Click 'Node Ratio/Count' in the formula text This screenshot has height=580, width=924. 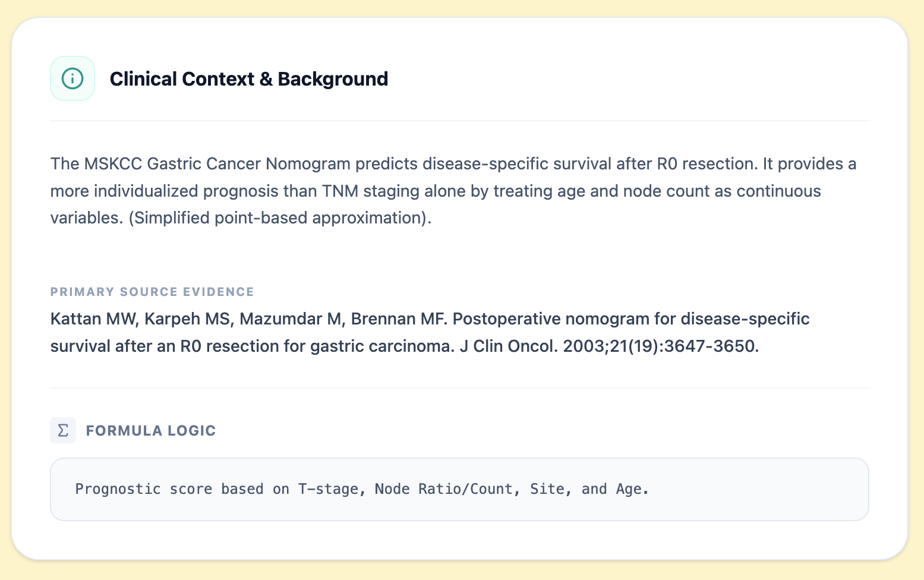pos(443,489)
